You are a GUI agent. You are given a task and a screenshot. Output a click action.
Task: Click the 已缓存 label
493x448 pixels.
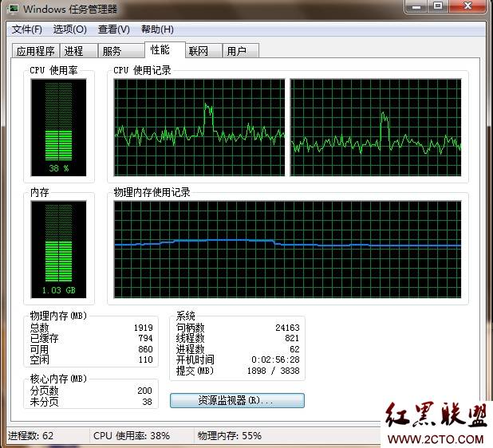point(44,338)
